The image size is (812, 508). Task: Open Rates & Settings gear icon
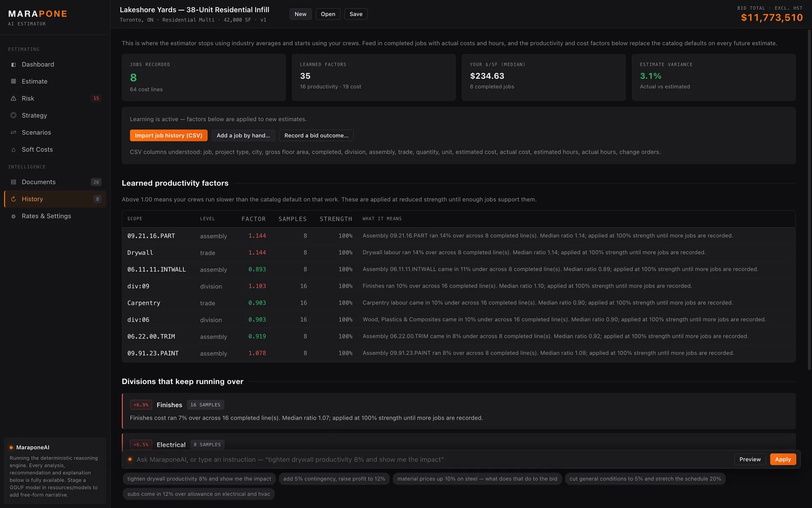(14, 216)
